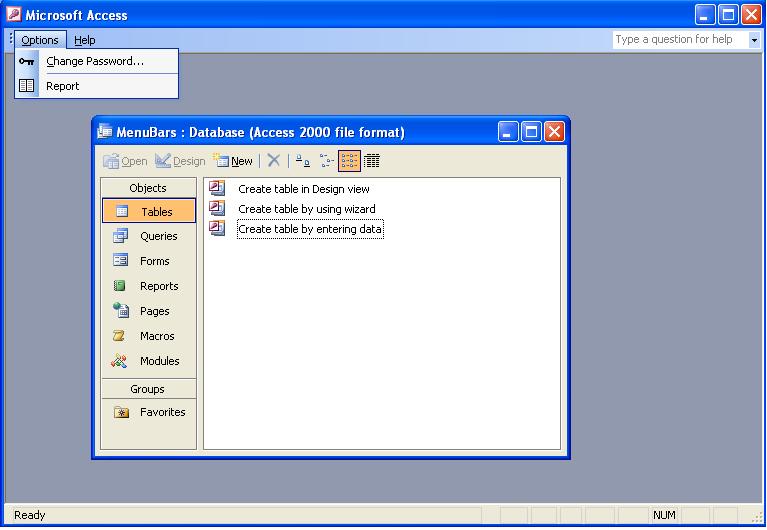Open the Help menu

tap(85, 40)
